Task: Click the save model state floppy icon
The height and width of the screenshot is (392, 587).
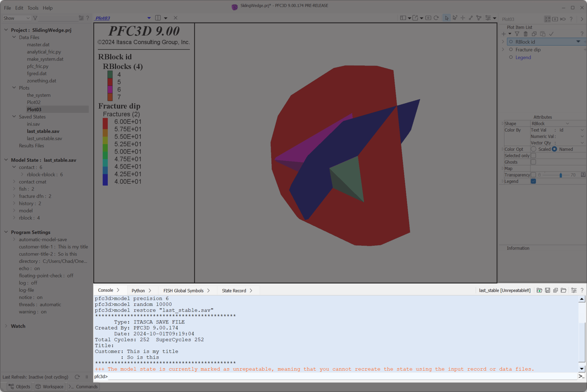Action: coord(548,290)
